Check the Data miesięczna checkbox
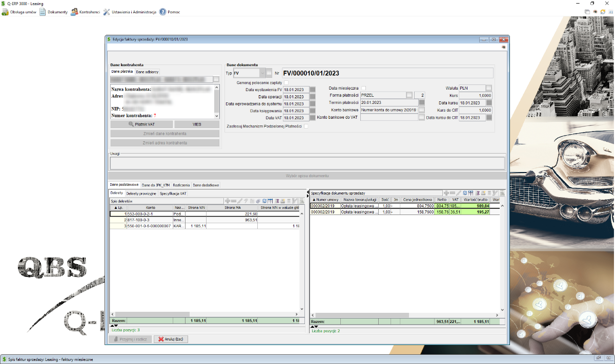Viewport: 615px width, 364px height. (363, 88)
